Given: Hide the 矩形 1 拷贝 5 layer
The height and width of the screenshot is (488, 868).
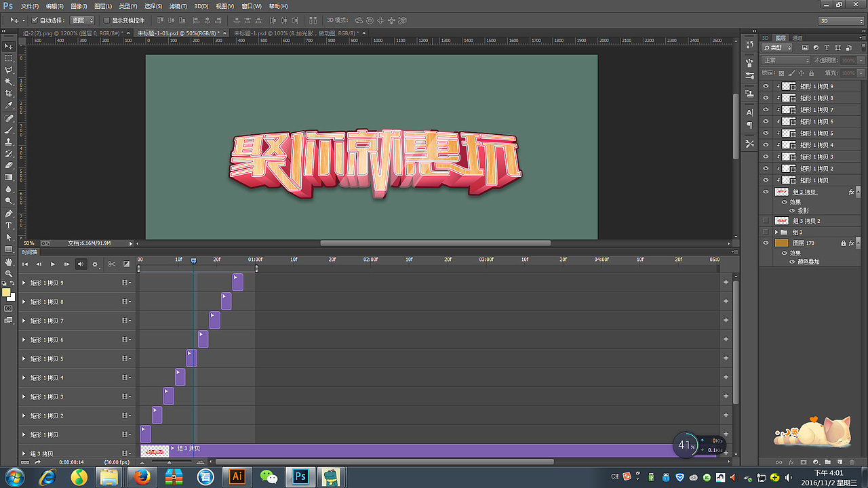Looking at the screenshot, I should [x=766, y=133].
